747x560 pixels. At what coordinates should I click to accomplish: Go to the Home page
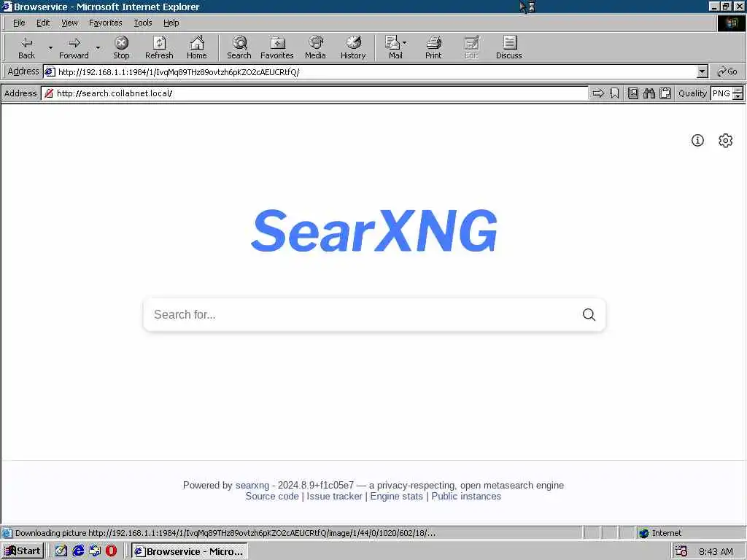pos(197,47)
